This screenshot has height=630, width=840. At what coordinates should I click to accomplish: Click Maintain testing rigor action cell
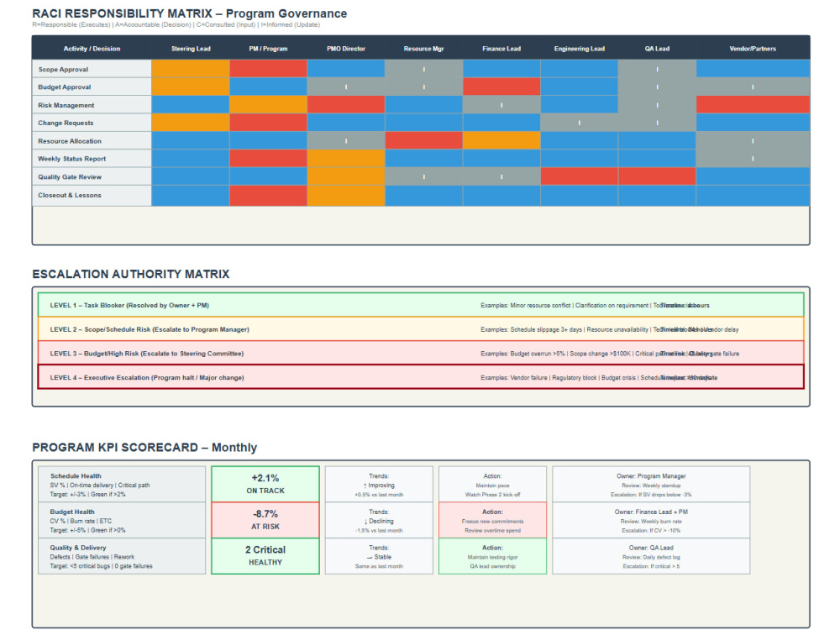click(x=492, y=556)
